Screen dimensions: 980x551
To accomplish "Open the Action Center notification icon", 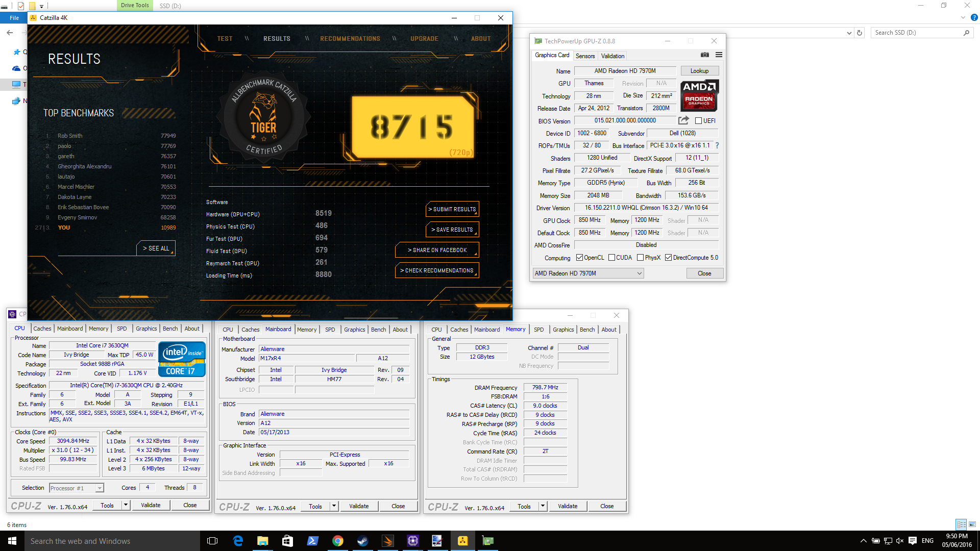I will coord(912,541).
